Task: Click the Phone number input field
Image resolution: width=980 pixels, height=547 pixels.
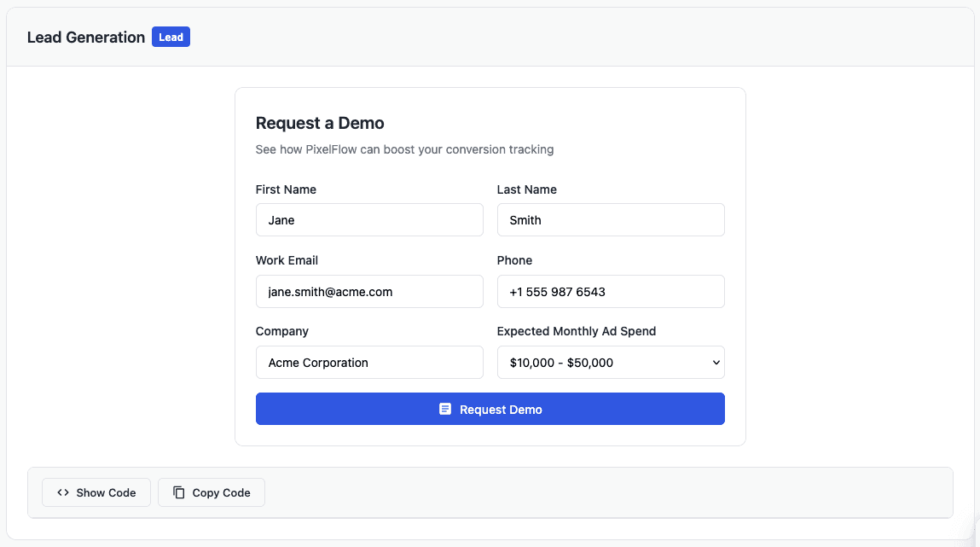Action: pyautogui.click(x=611, y=291)
